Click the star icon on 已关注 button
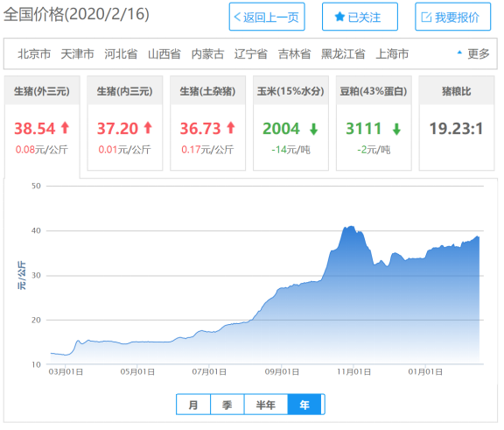This screenshot has height=430, width=504. [x=339, y=17]
